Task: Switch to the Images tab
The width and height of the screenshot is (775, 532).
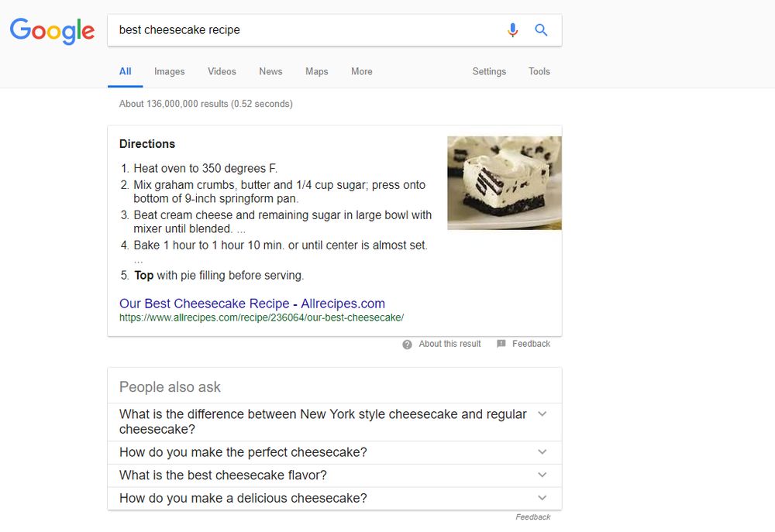Action: (169, 71)
